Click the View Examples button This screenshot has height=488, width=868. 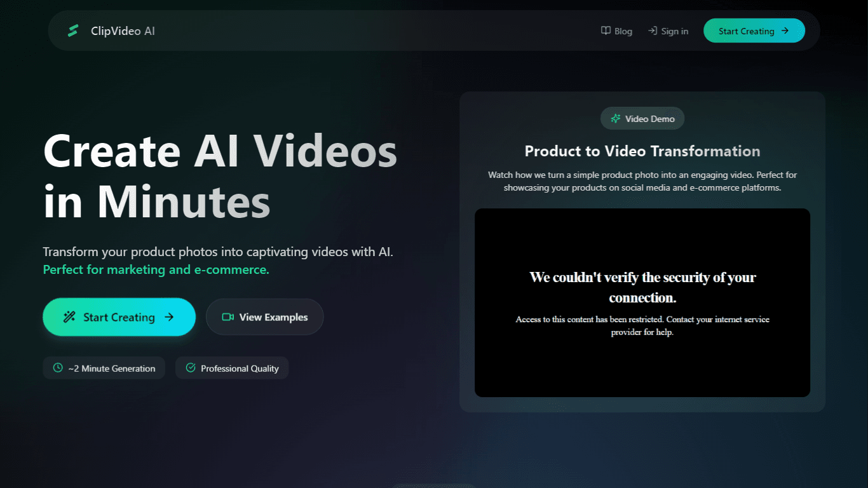click(x=264, y=317)
